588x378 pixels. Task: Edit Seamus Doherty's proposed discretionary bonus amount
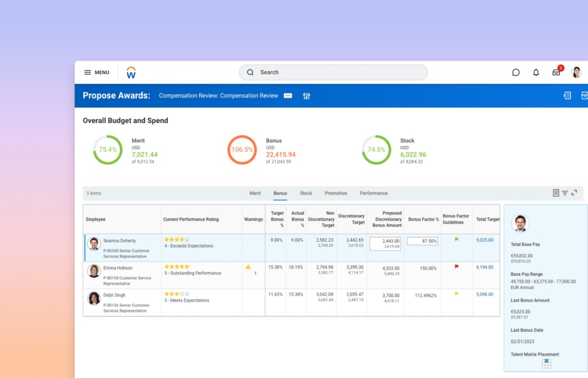pyautogui.click(x=385, y=243)
